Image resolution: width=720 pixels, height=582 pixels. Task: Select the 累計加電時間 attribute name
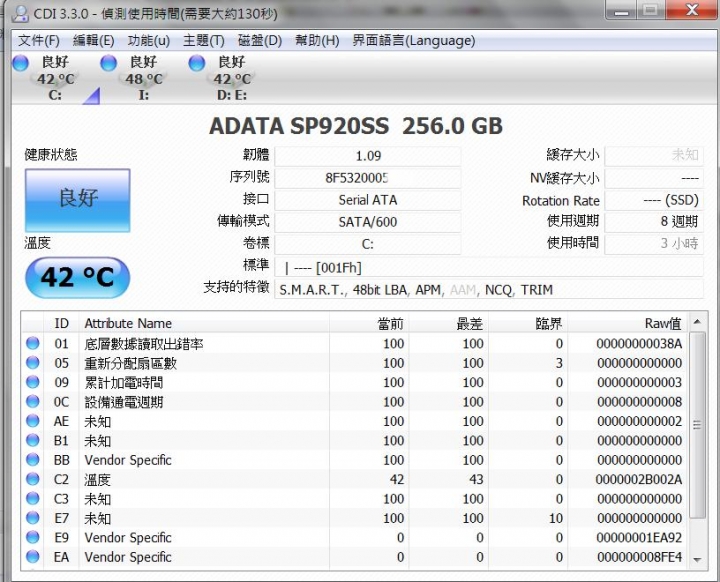tap(124, 383)
